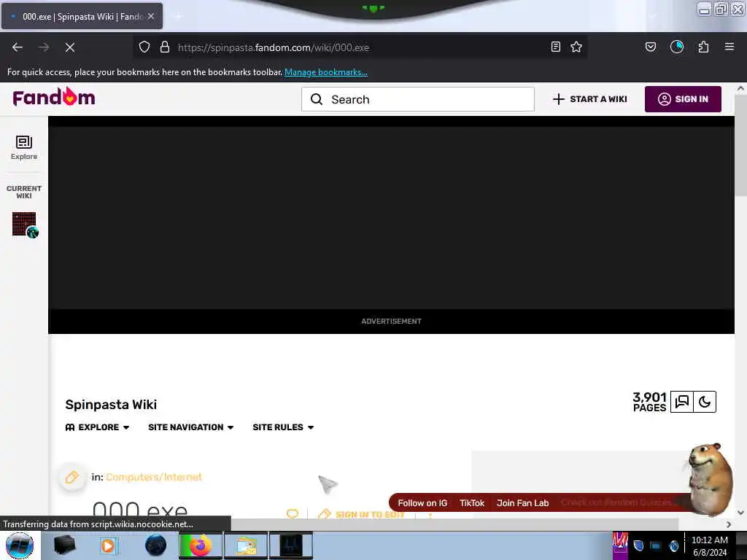The width and height of the screenshot is (747, 560).
Task: Click the URL address bar
Action: [360, 47]
